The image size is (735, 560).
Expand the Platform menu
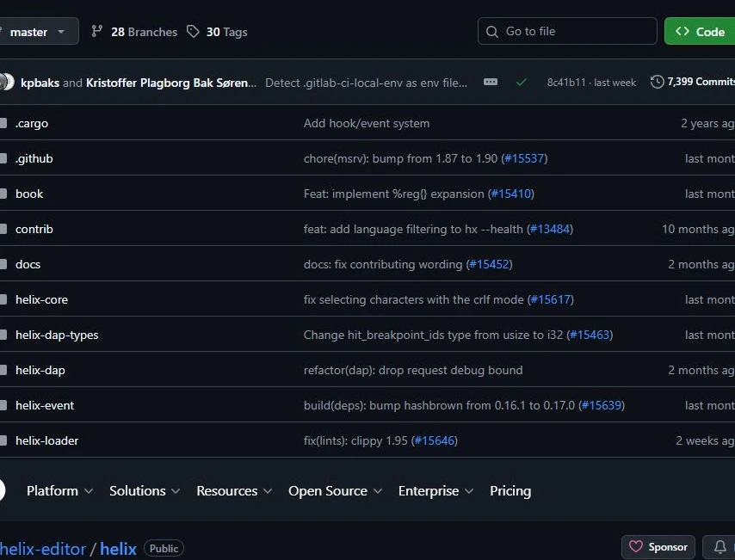pos(59,490)
